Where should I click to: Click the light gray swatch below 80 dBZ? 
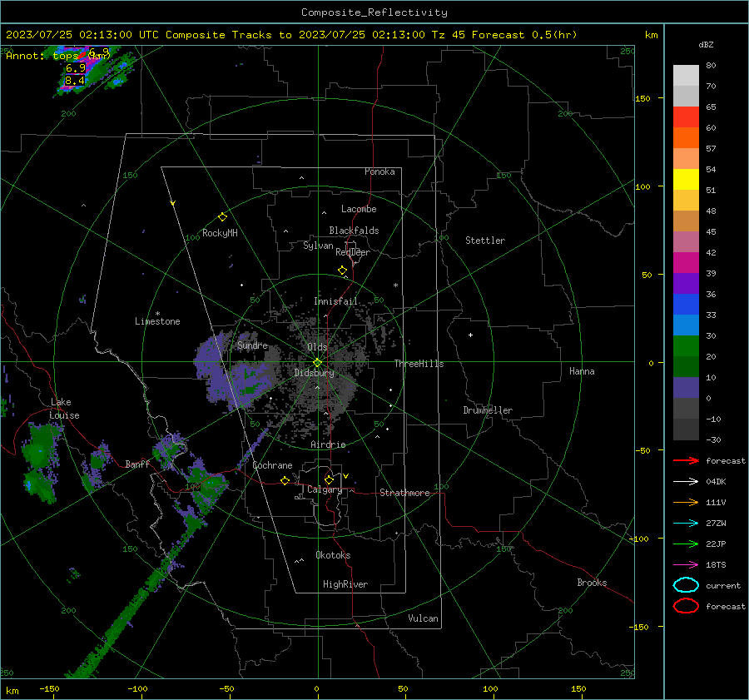coord(686,75)
